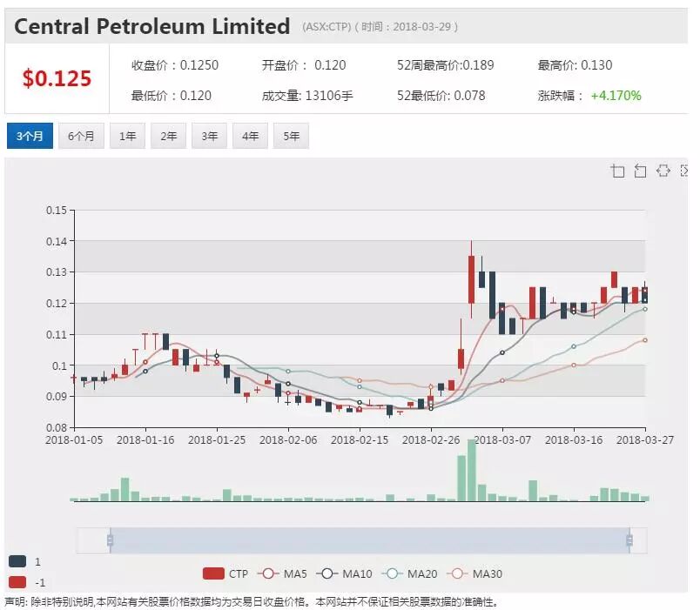The image size is (700, 610).
Task: Click the red swatch labeled -1
Action: point(17,582)
